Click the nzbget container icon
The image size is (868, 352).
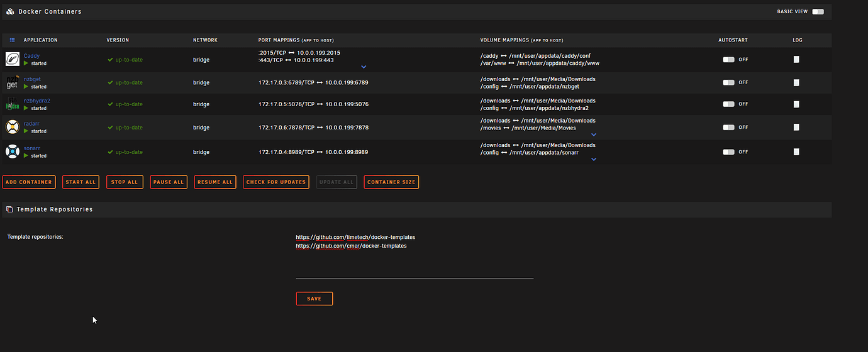[13, 82]
